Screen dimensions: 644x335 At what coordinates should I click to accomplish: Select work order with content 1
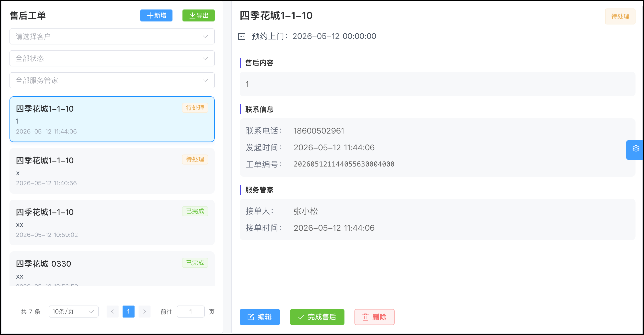(112, 119)
